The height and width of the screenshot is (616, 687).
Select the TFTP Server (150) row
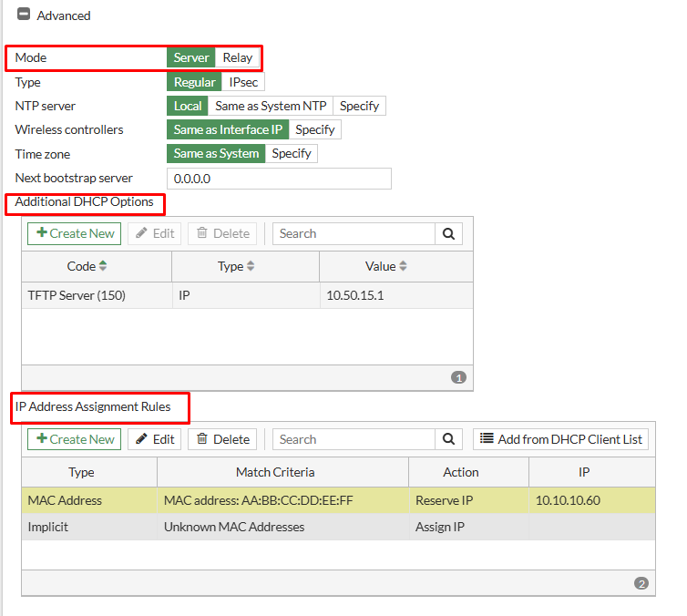(x=247, y=295)
